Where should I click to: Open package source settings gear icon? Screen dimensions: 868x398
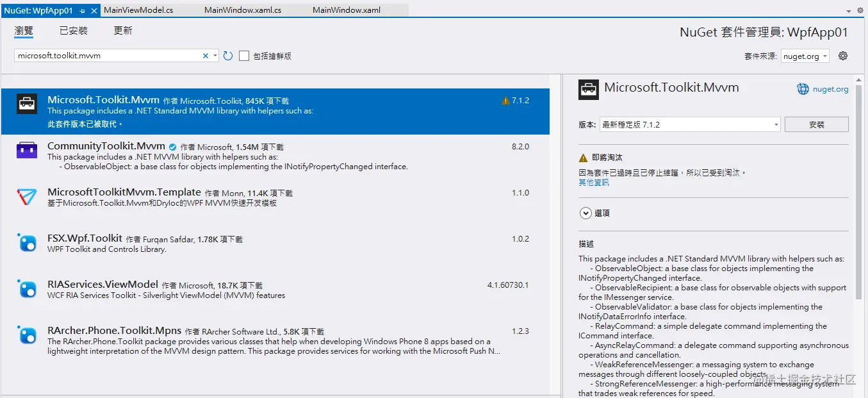click(x=843, y=56)
